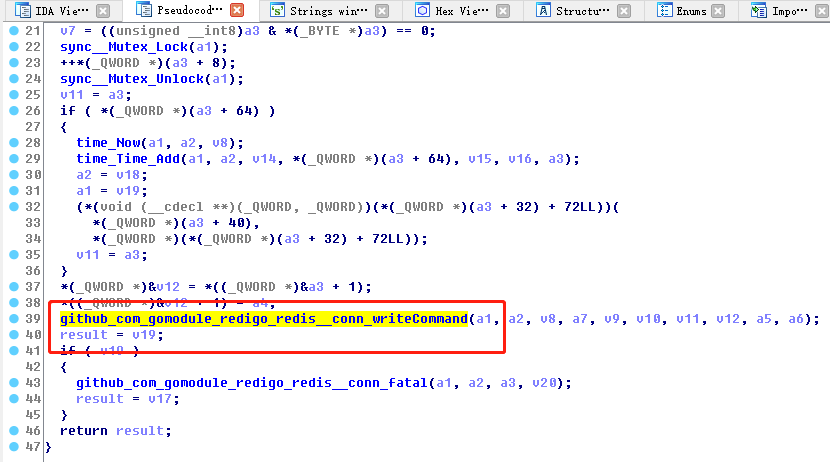
Task: Click the Enums tab icon
Action: pyautogui.click(x=665, y=11)
